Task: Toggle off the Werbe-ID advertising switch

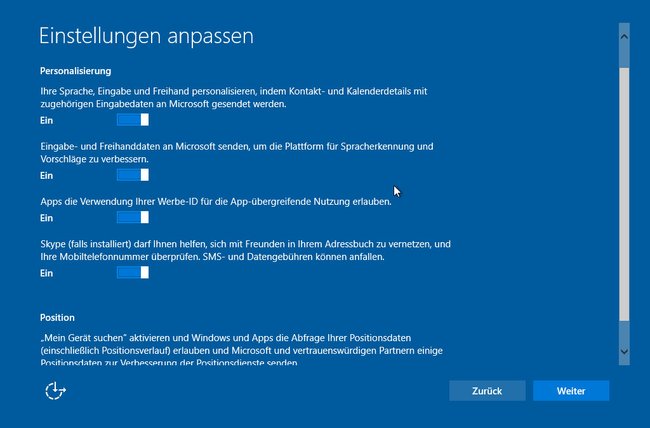Action: point(133,217)
